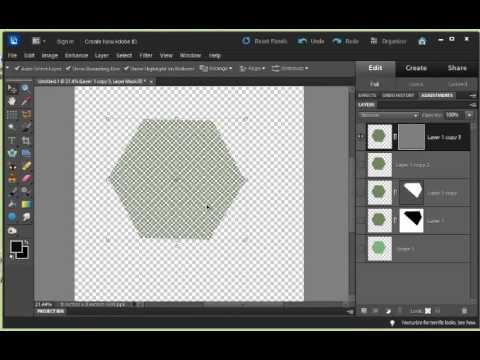Select the Red Eye Removal tool

12,167
